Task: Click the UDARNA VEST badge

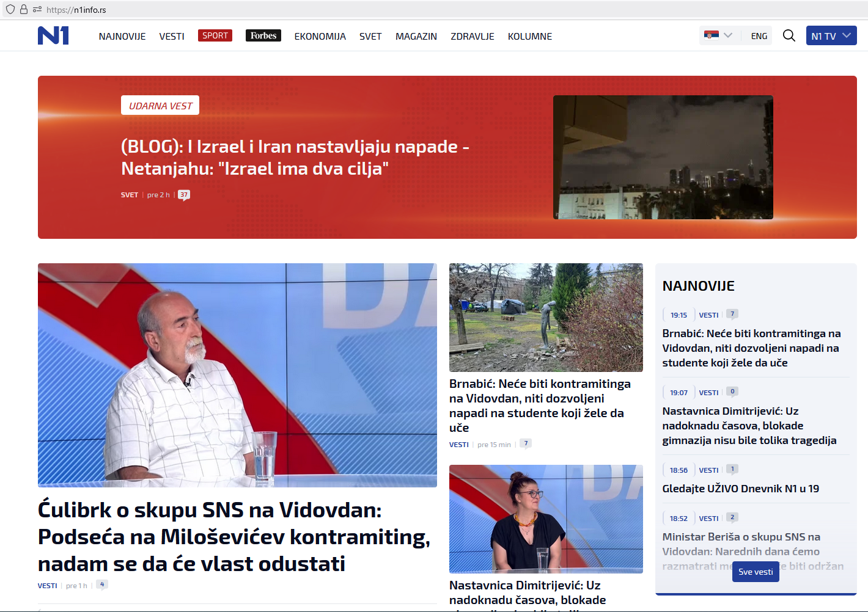Action: [160, 106]
